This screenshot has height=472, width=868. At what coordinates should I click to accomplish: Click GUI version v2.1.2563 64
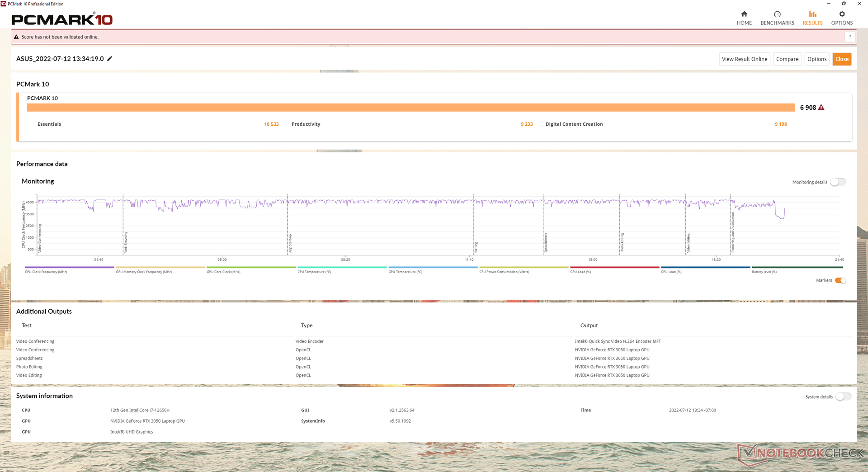click(x=402, y=411)
